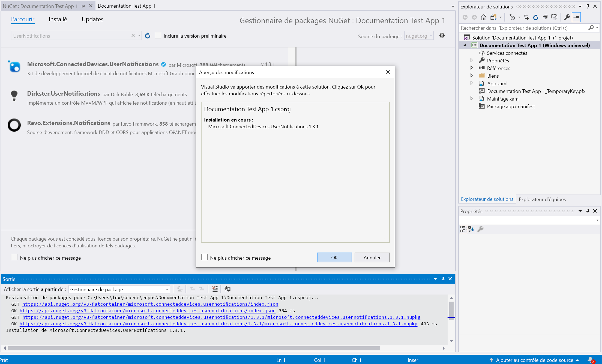The image size is (602, 364).
Task: Click the Output window clear icon
Action: point(215,289)
